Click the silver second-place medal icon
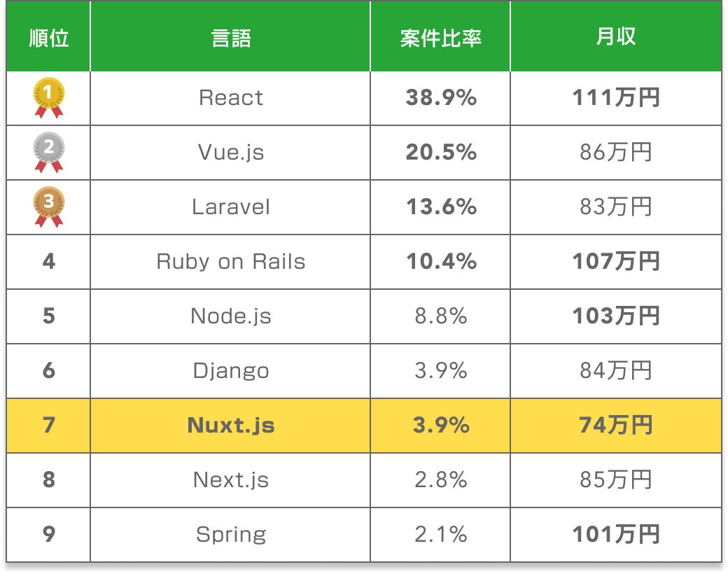Screen dimensions: 728x574 (x=49, y=153)
